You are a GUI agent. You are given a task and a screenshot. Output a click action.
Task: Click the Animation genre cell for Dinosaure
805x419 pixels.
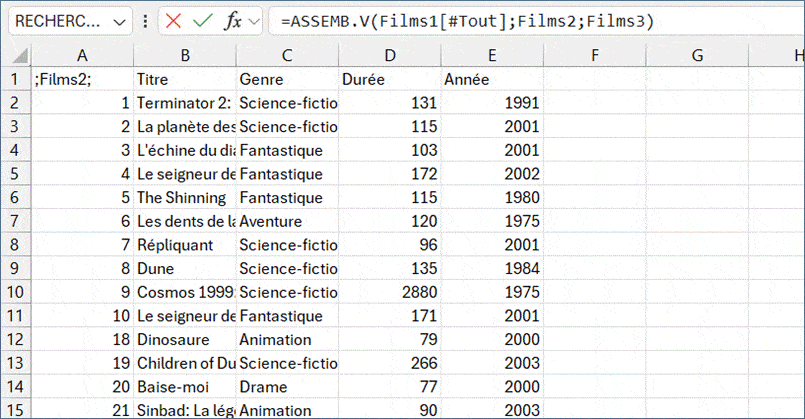pyautogui.click(x=287, y=339)
